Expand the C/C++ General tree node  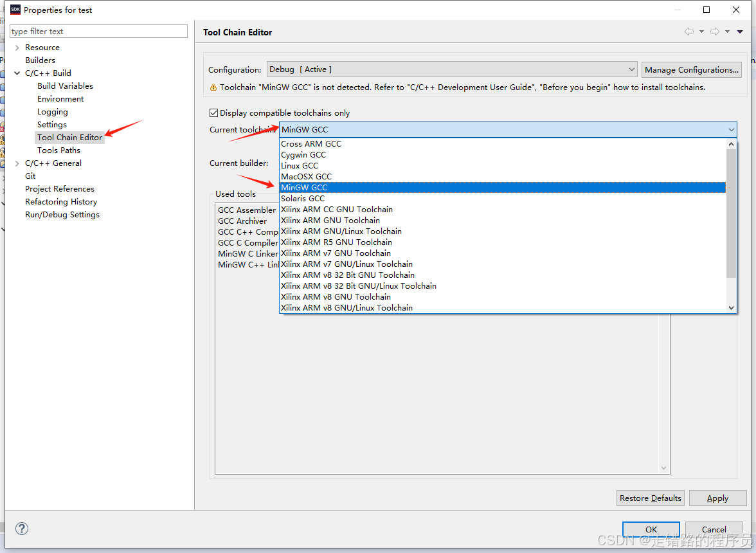[x=17, y=163]
